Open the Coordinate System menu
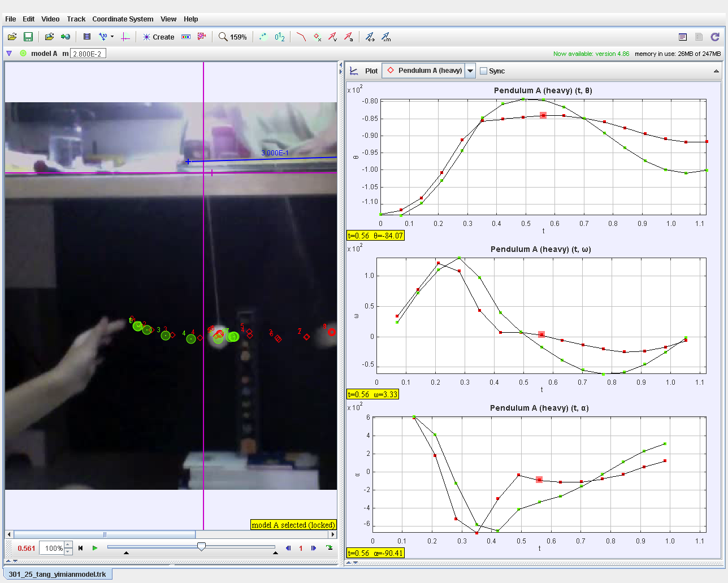The image size is (728, 583). [x=123, y=19]
